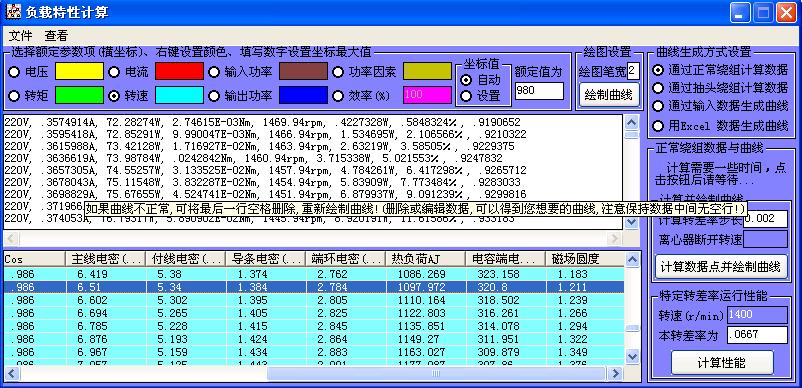Click the olive 功率因素 color swatch
The image size is (802, 388).
pos(428,71)
